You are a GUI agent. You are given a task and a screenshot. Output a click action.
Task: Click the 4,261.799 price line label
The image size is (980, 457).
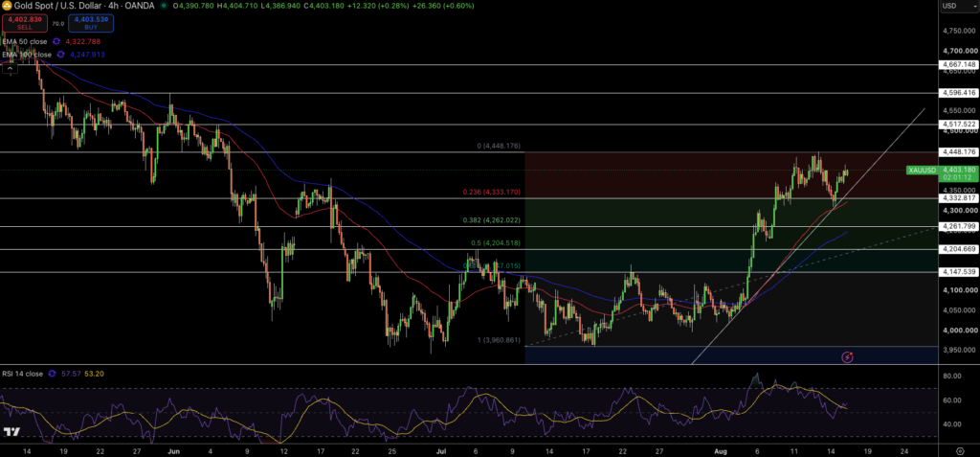tap(959, 227)
